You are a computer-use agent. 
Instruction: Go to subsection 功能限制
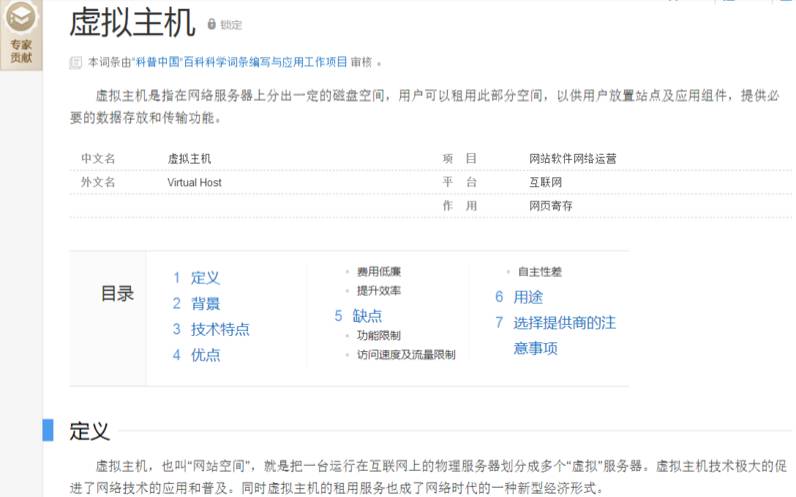pyautogui.click(x=379, y=335)
